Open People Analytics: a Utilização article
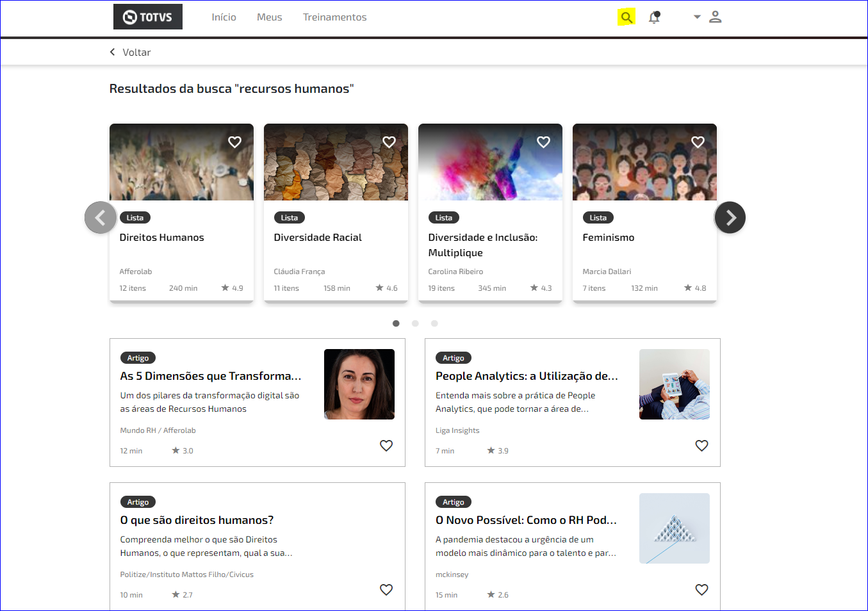This screenshot has width=868, height=611. click(527, 376)
